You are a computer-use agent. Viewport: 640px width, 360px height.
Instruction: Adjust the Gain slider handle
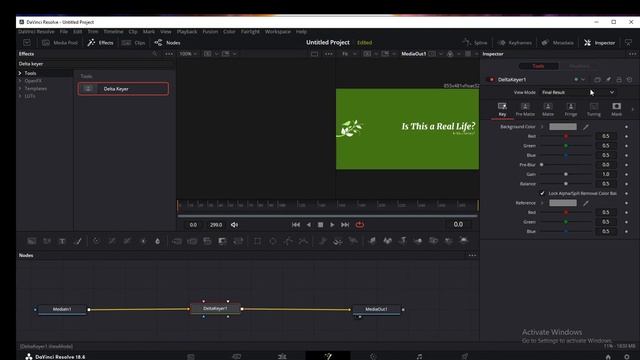pyautogui.click(x=566, y=174)
